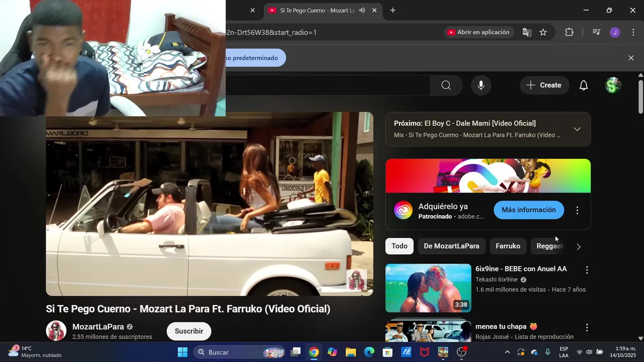Click the navegador predeterminado blue button
Screen dimensions: 644x362
tap(256, 58)
